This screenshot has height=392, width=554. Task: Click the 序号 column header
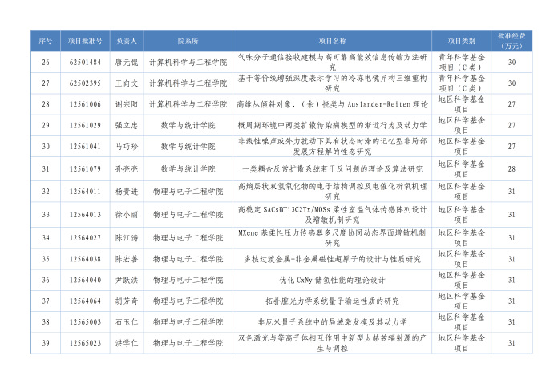(x=46, y=40)
